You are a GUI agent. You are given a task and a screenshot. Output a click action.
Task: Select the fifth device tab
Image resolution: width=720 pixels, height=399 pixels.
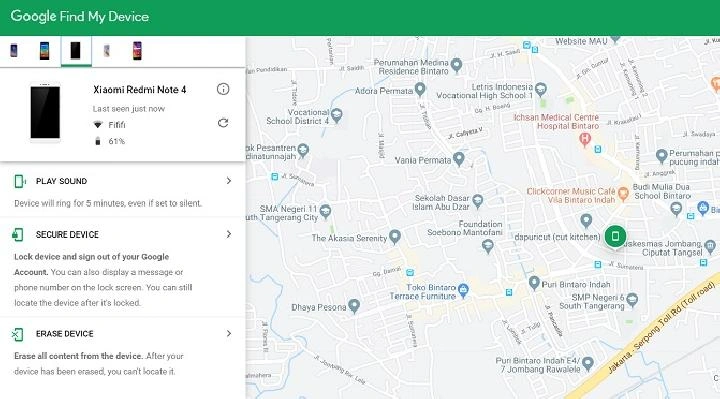137,51
